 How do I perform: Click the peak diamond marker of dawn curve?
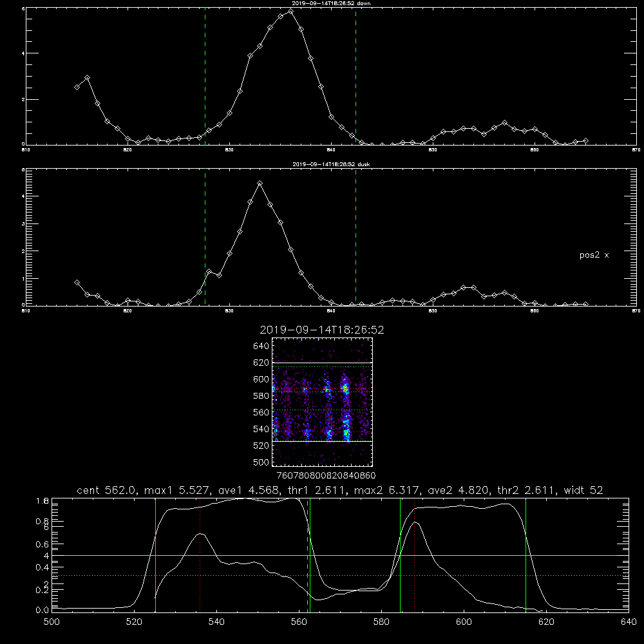(291, 12)
